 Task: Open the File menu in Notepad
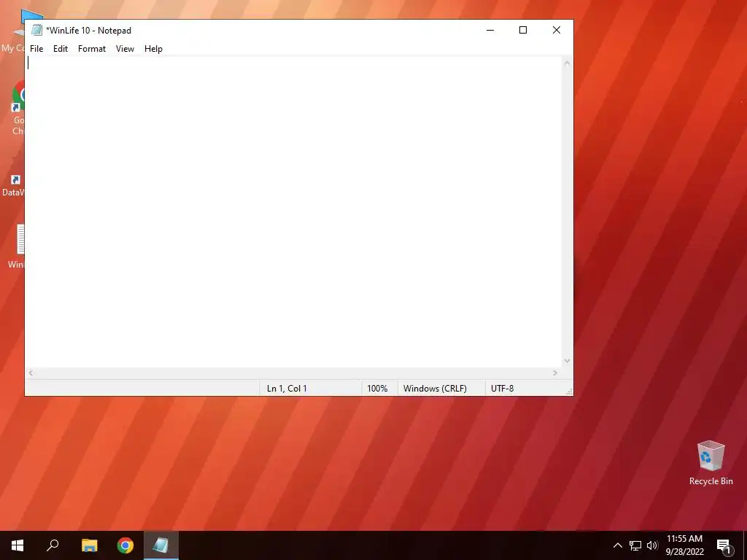[36, 49]
